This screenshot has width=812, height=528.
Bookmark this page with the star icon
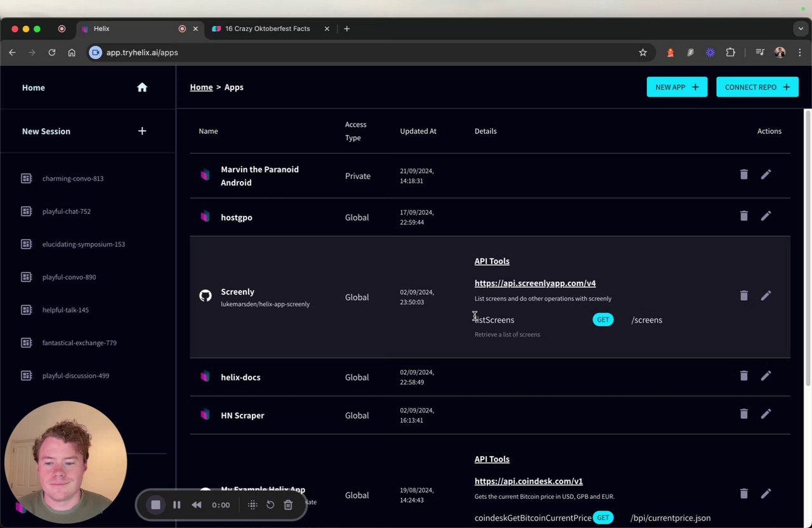click(643, 53)
